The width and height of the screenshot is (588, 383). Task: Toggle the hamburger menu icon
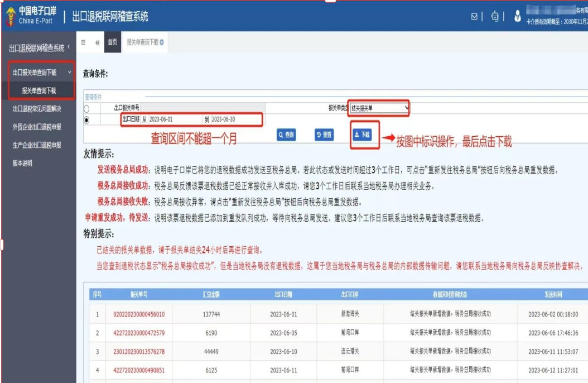pos(83,42)
